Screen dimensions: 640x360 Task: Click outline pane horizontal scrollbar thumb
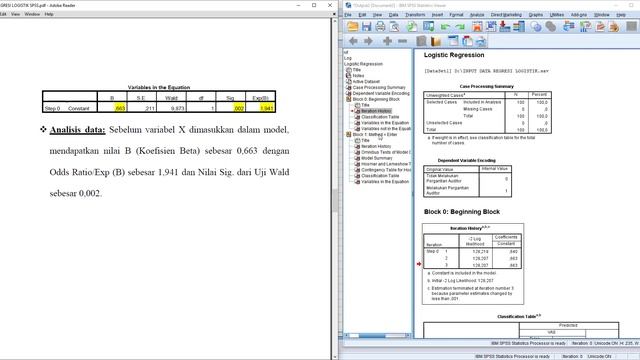[372, 336]
